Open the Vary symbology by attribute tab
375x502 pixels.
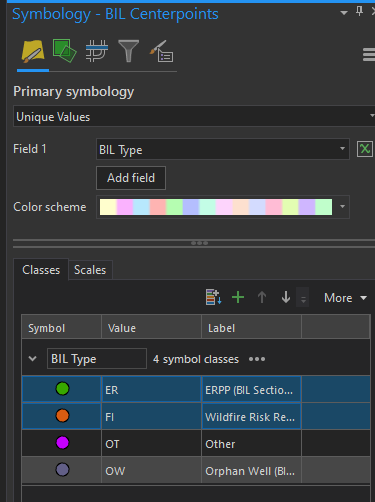pyautogui.click(x=64, y=51)
